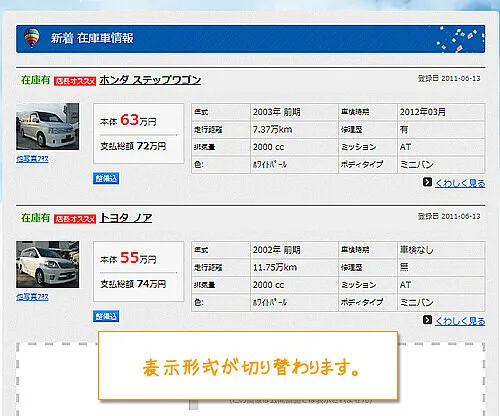Click the orange 表示形式が切り替わります callout box

point(248,365)
